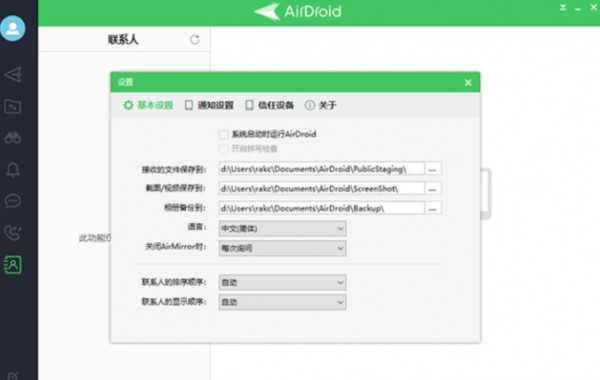Image resolution: width=600 pixels, height=380 pixels.
Task: Switch to the 信任设备 tab
Action: 269,105
